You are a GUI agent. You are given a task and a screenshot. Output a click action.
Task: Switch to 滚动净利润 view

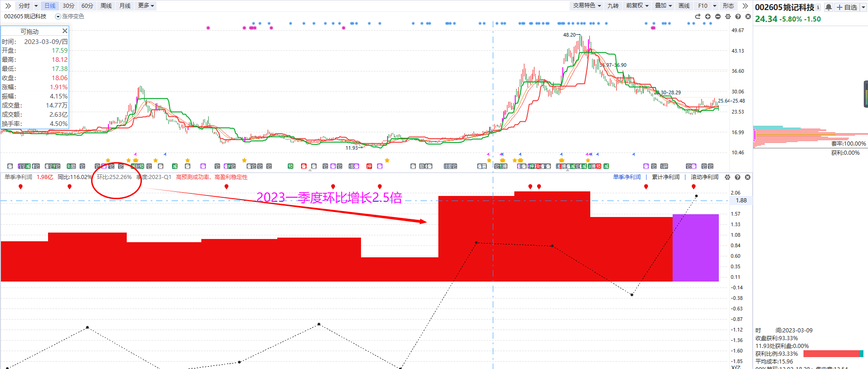click(x=704, y=177)
